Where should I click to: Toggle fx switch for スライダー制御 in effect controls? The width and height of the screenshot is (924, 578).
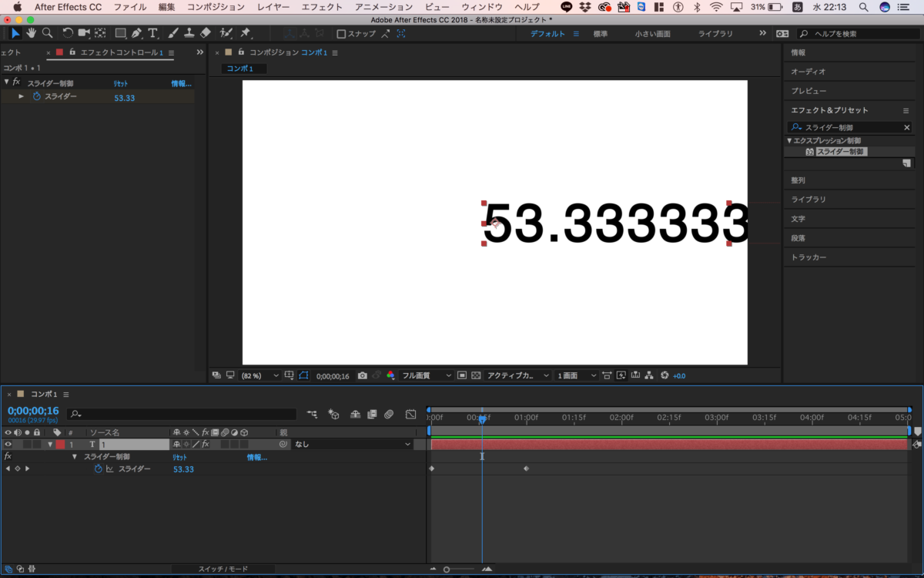pos(16,82)
